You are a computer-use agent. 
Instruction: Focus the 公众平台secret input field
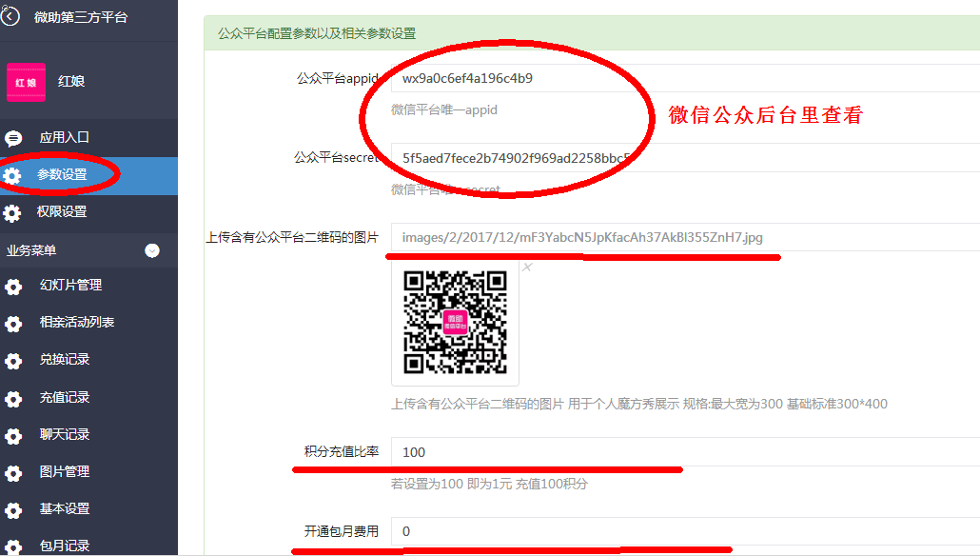point(686,158)
